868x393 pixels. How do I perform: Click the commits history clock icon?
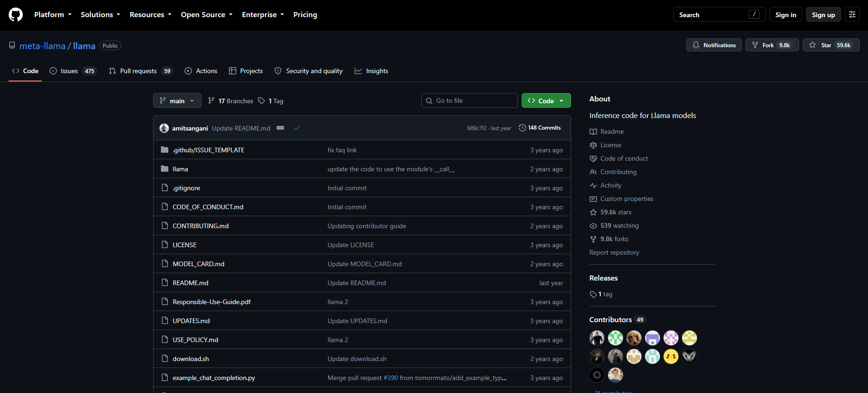pyautogui.click(x=523, y=128)
